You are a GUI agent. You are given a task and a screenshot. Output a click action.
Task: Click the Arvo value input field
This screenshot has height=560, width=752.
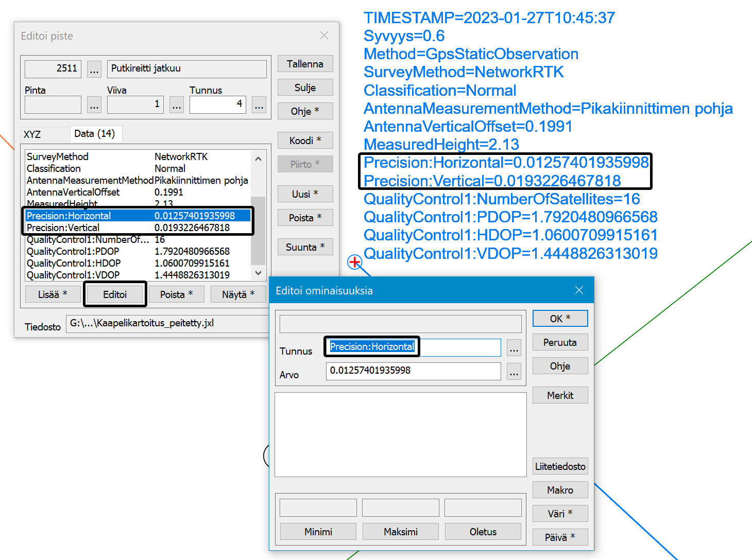tap(413, 371)
